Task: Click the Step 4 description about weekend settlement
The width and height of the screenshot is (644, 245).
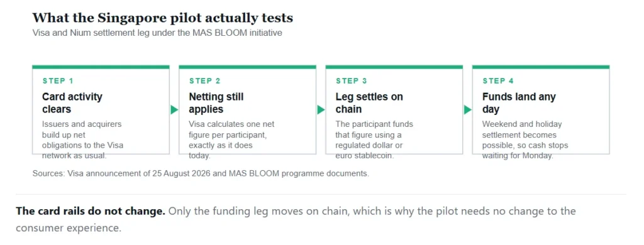Action: (x=525, y=140)
